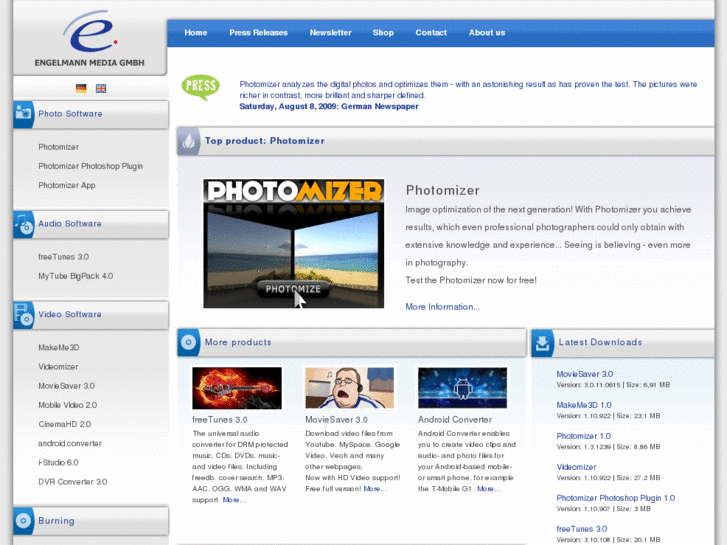
Task: Click the flame icon beside Top product
Action: coord(189,141)
